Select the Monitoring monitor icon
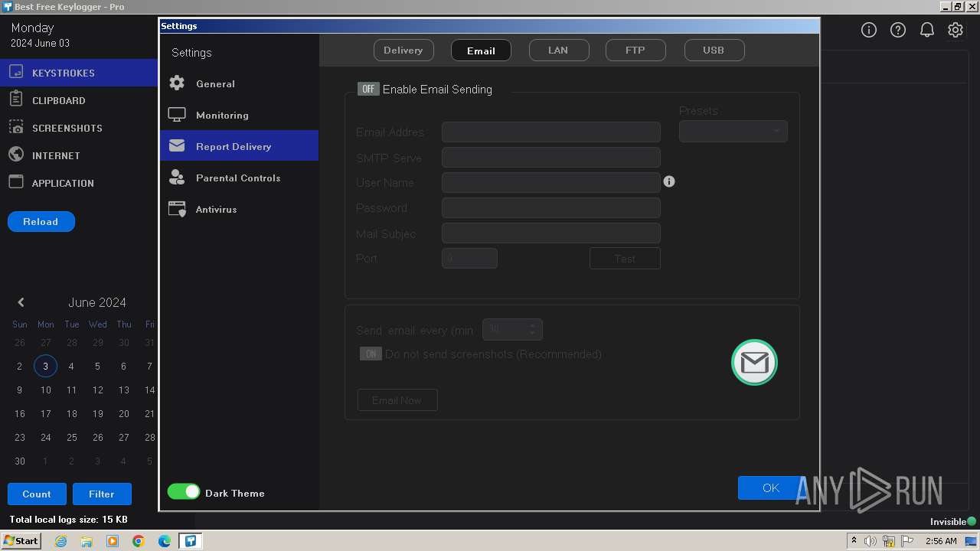This screenshot has height=551, width=980. [177, 115]
